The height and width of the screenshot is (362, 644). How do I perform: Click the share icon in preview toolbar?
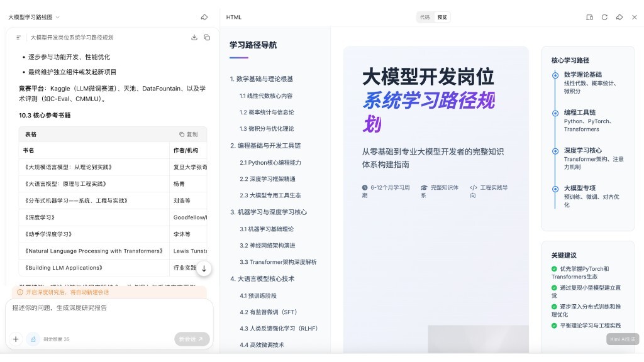click(619, 18)
